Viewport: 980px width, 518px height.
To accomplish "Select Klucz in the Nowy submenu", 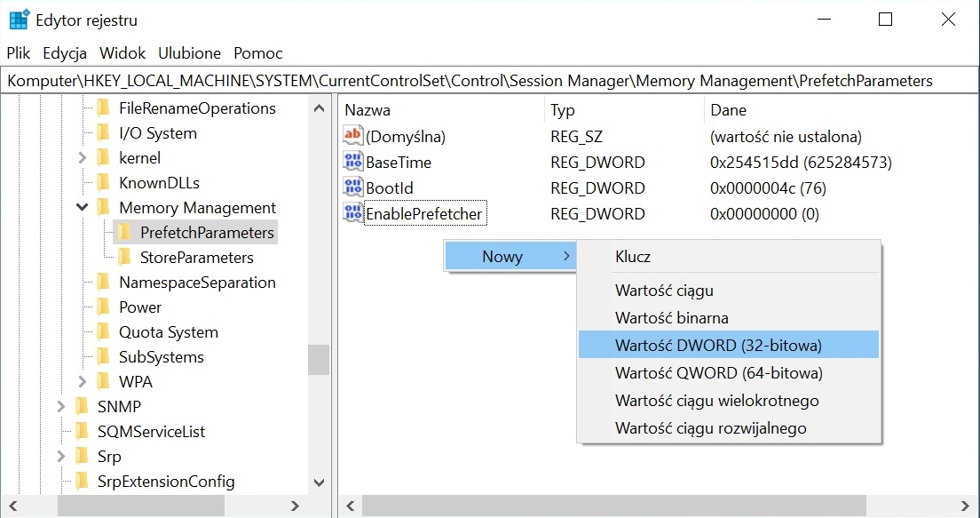I will [x=633, y=257].
